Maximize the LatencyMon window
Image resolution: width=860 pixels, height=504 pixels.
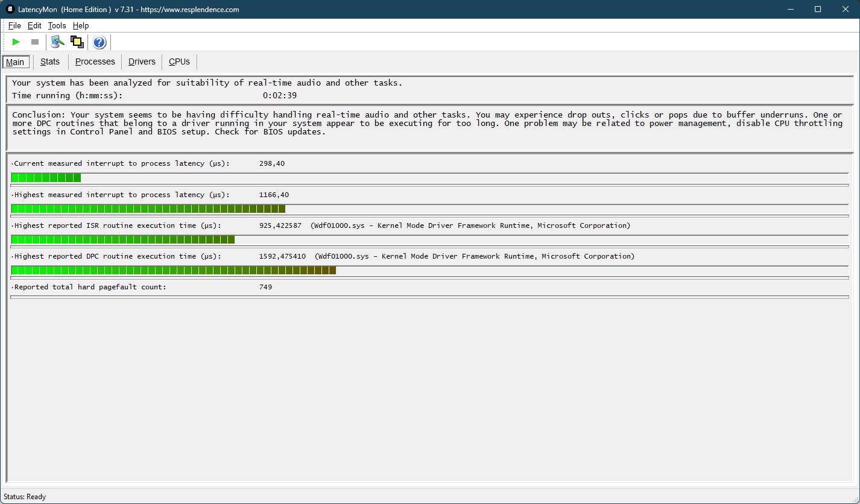tap(818, 9)
